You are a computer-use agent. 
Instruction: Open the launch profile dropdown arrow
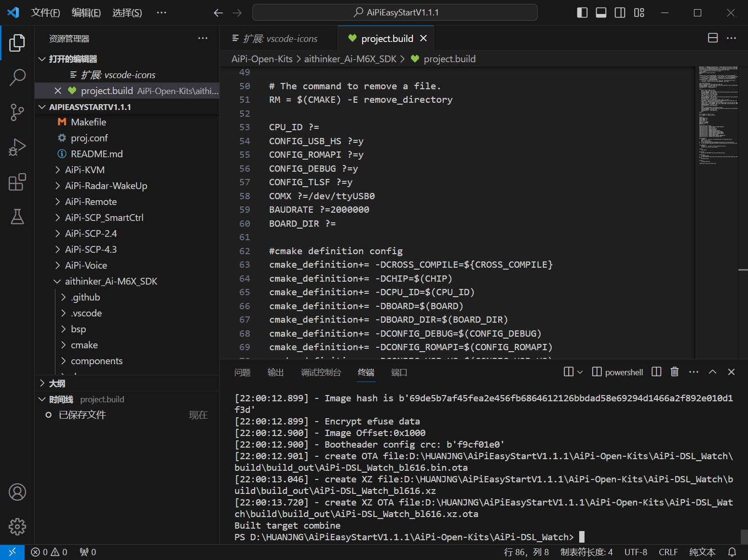(x=580, y=372)
